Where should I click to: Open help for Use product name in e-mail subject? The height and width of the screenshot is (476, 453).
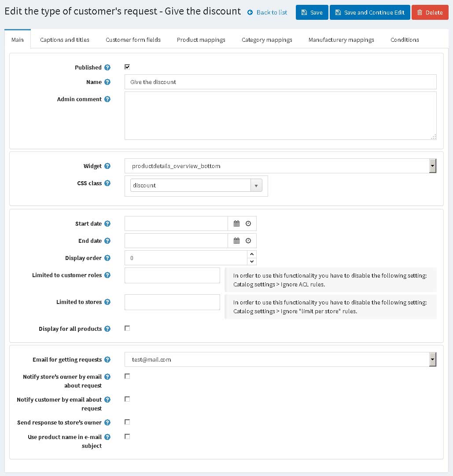click(x=107, y=437)
